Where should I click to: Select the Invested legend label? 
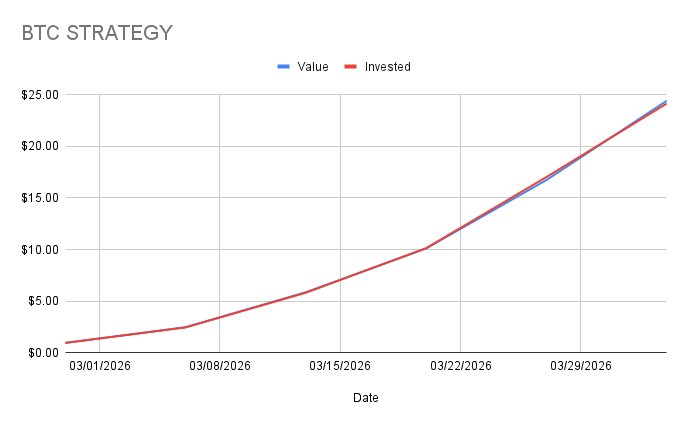click(x=387, y=67)
